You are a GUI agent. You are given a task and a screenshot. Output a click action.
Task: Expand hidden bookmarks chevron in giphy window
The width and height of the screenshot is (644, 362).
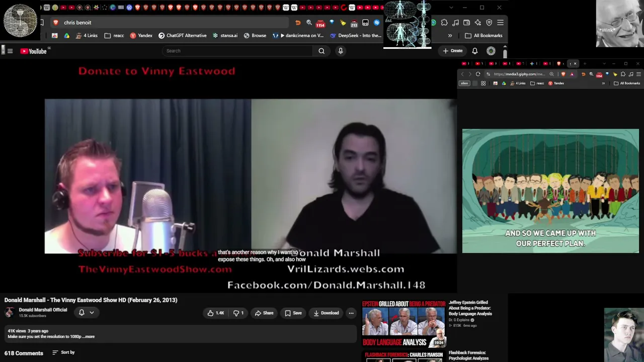pos(603,83)
